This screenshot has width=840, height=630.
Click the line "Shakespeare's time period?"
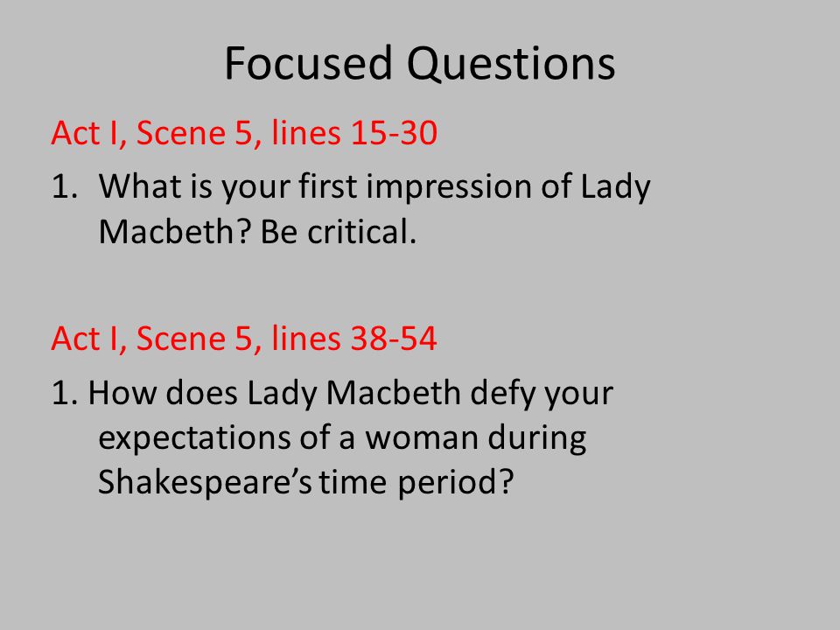tap(306, 482)
